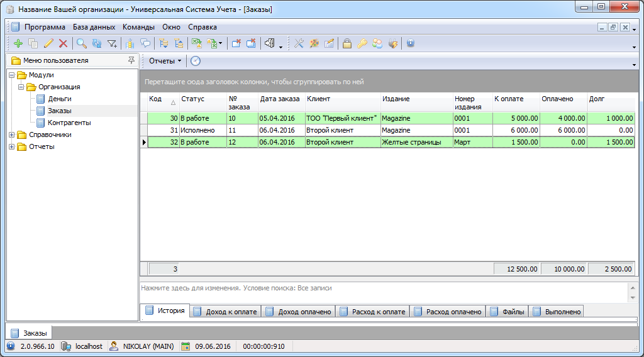The width and height of the screenshot is (644, 357).
Task: Sort by the Издание column header
Action: point(416,102)
